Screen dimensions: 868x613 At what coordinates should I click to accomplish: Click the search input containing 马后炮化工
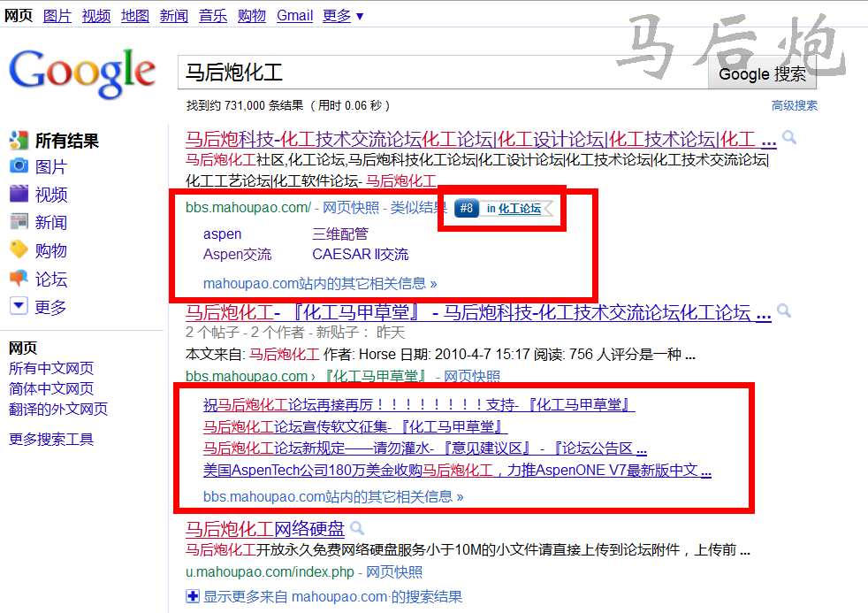coord(443,73)
